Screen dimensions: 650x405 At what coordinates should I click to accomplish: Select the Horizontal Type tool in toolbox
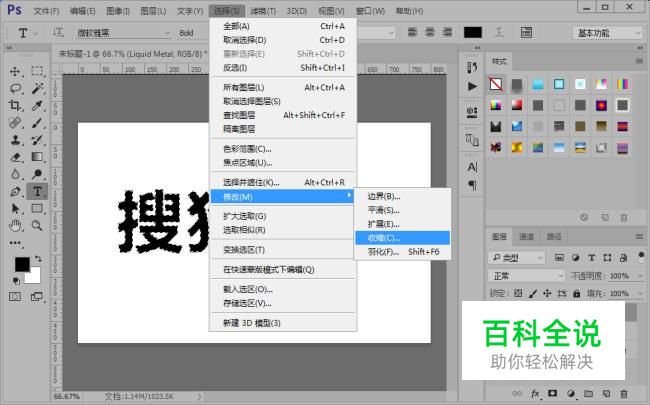point(37,192)
